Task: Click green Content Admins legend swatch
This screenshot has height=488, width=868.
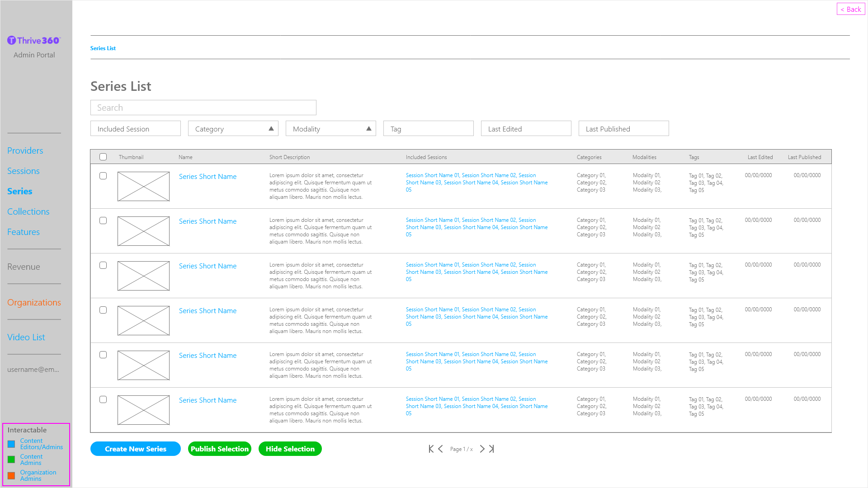Action: coord(11,460)
